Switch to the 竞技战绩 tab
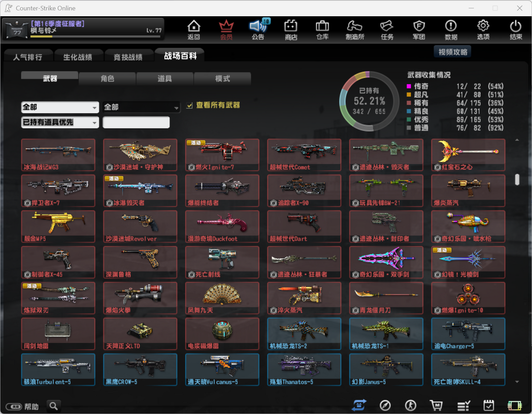Viewport: 532px width, 414px height. point(128,57)
